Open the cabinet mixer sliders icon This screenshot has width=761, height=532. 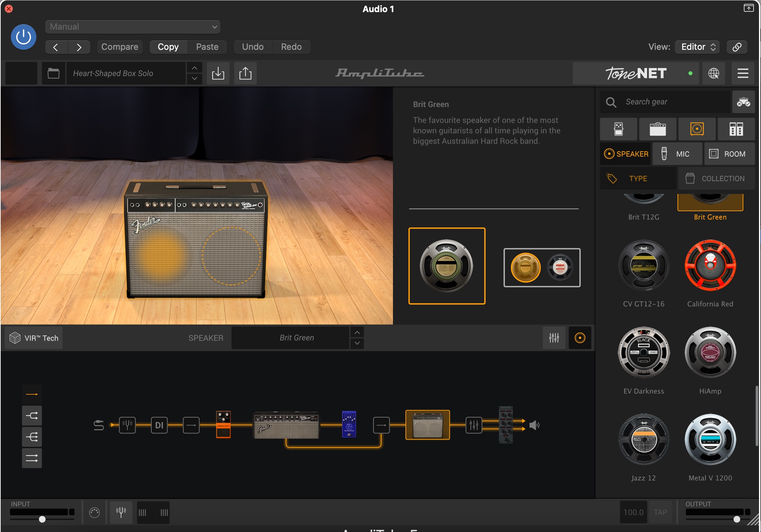pos(554,338)
